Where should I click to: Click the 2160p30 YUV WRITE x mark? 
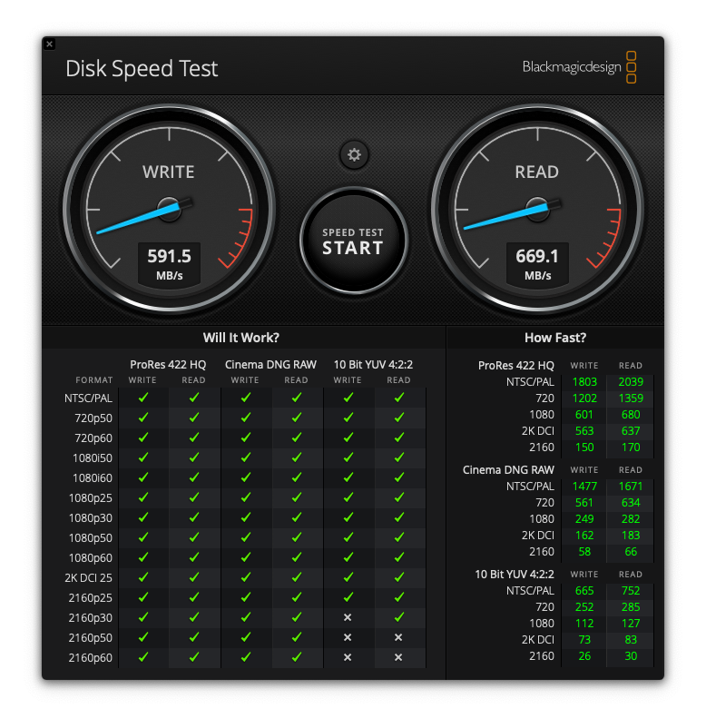348,617
